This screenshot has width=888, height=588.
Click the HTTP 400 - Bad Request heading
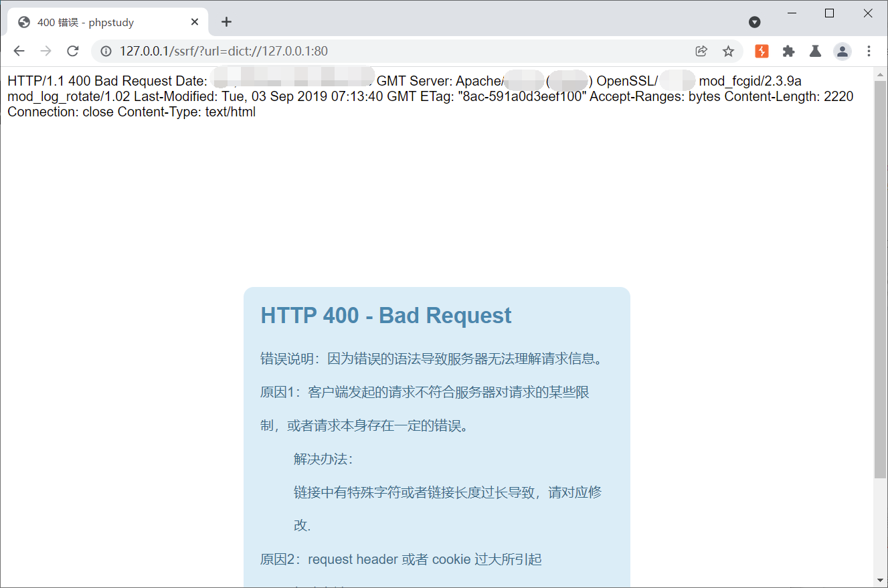386,315
